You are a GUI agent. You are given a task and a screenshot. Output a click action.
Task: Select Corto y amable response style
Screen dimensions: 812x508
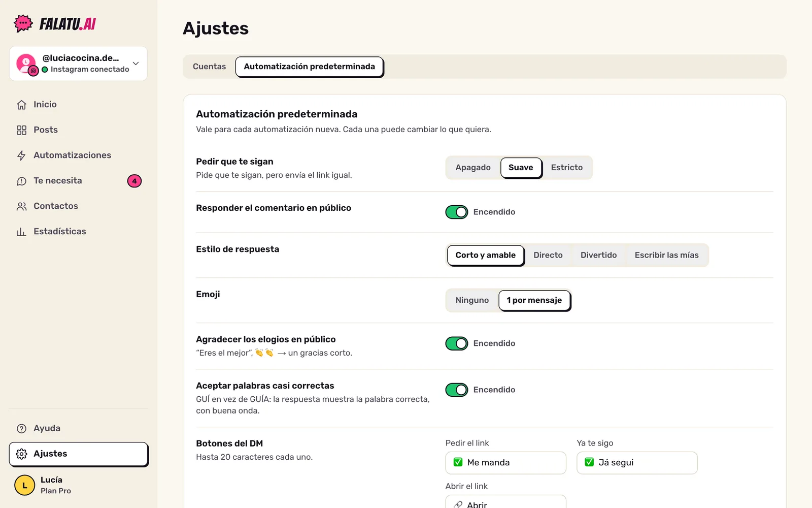coord(486,255)
